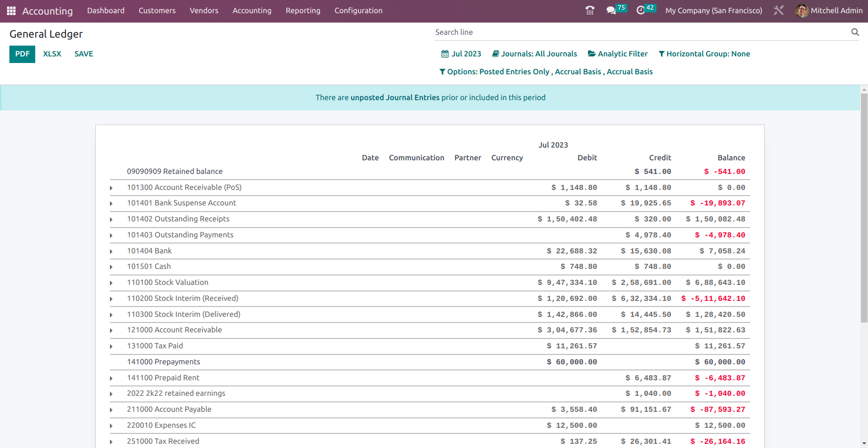Expand 101401 Bank Suspense Account row
The image size is (868, 448).
pos(111,204)
